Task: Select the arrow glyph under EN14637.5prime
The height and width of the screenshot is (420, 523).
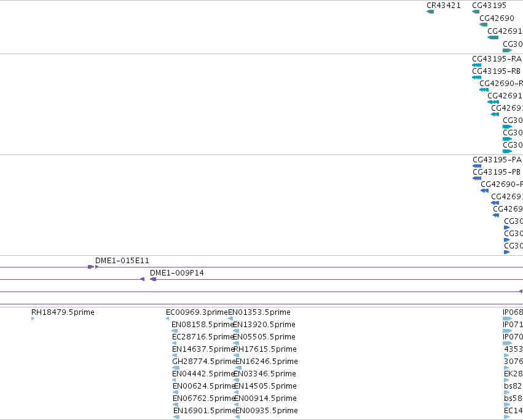Action: click(x=175, y=355)
